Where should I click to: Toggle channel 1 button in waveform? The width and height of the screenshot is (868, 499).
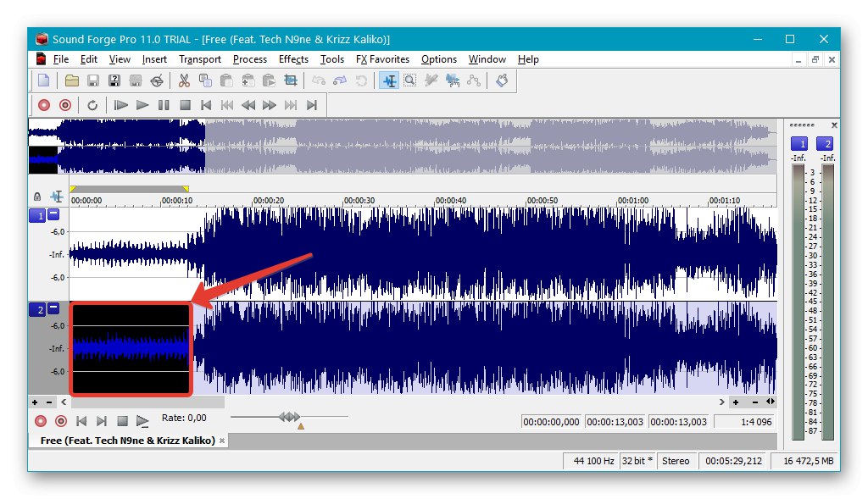coord(37,216)
